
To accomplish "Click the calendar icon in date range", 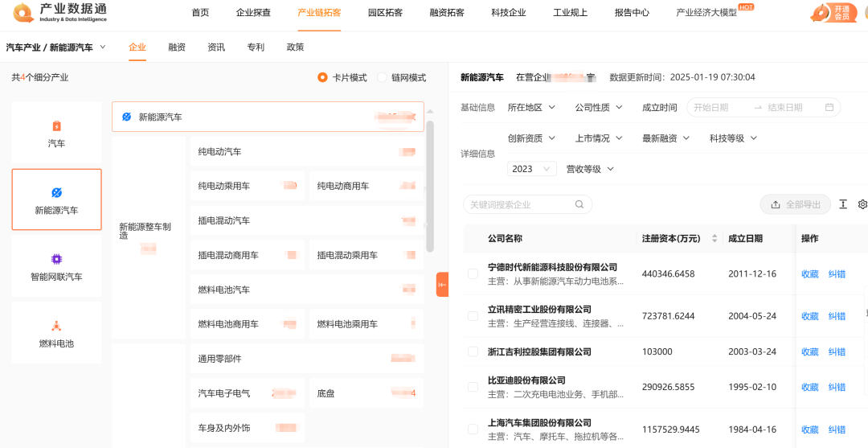I will pos(829,108).
